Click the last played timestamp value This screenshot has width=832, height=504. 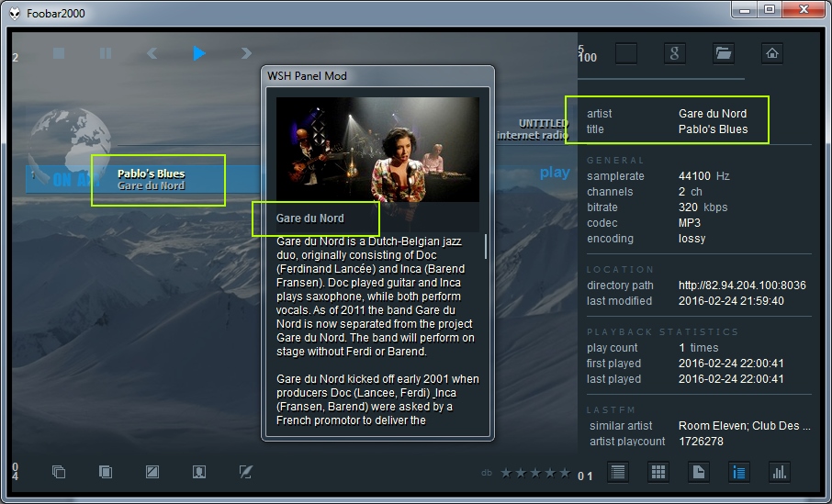[x=731, y=379]
